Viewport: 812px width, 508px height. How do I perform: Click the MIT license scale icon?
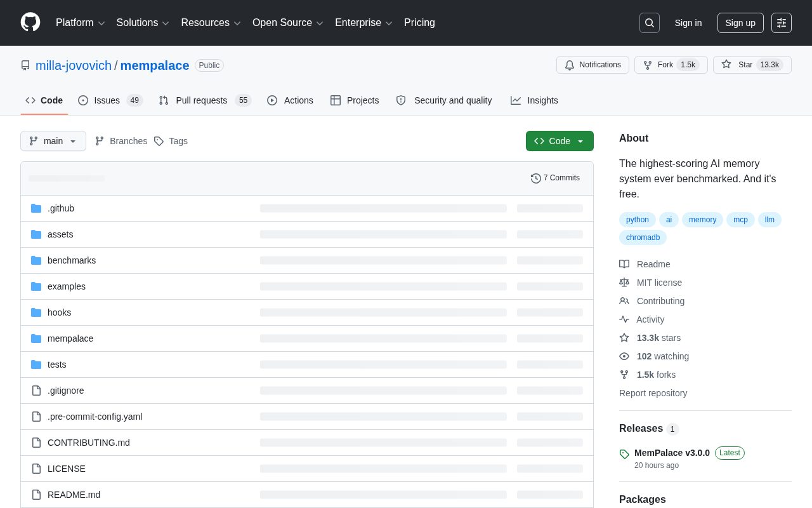[x=624, y=283]
